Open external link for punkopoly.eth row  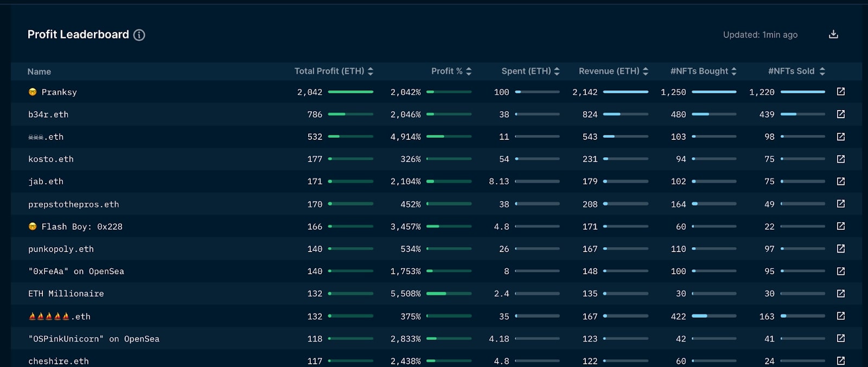pyautogui.click(x=841, y=248)
